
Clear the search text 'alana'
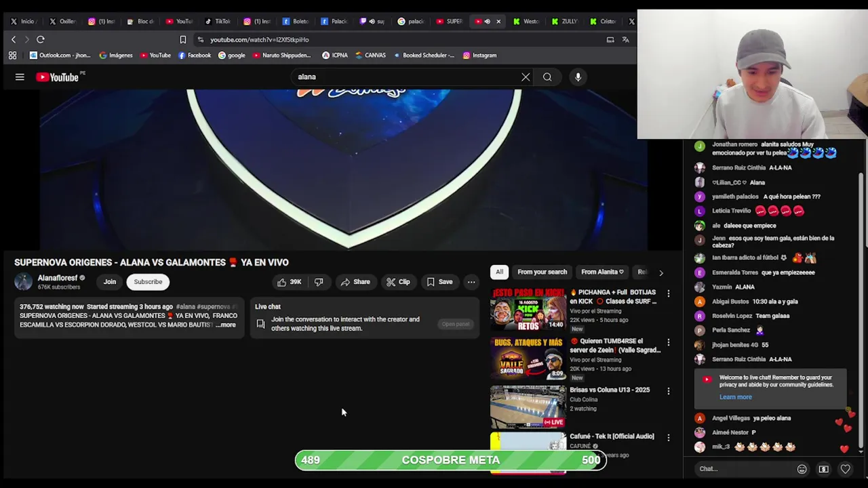click(x=526, y=77)
